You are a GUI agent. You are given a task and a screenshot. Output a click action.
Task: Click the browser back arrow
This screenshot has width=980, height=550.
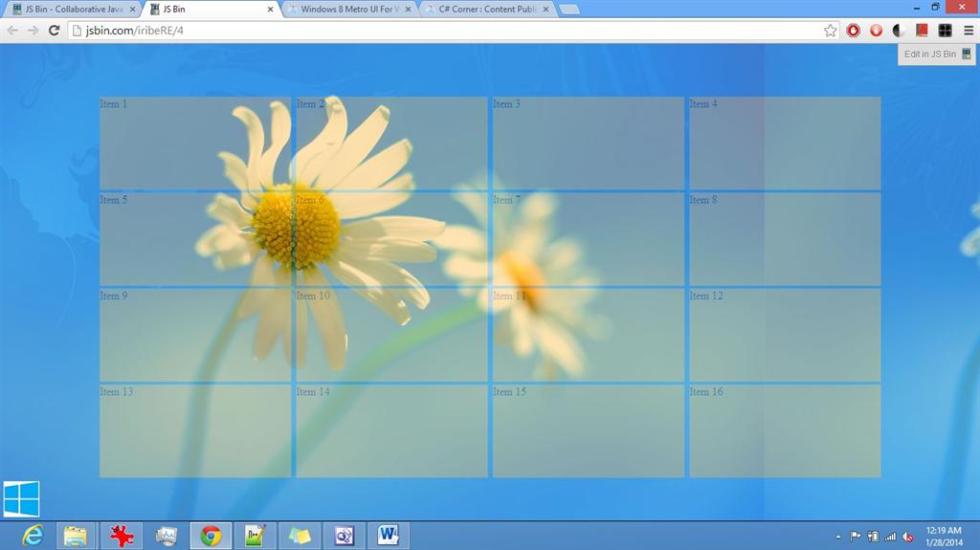pos(12,30)
